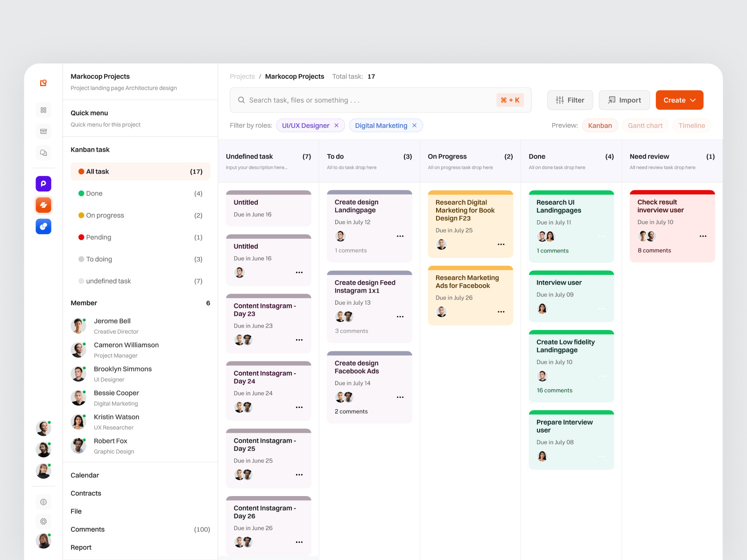
Task: Open the Markocop Projects breadcrumb
Action: tap(294, 76)
